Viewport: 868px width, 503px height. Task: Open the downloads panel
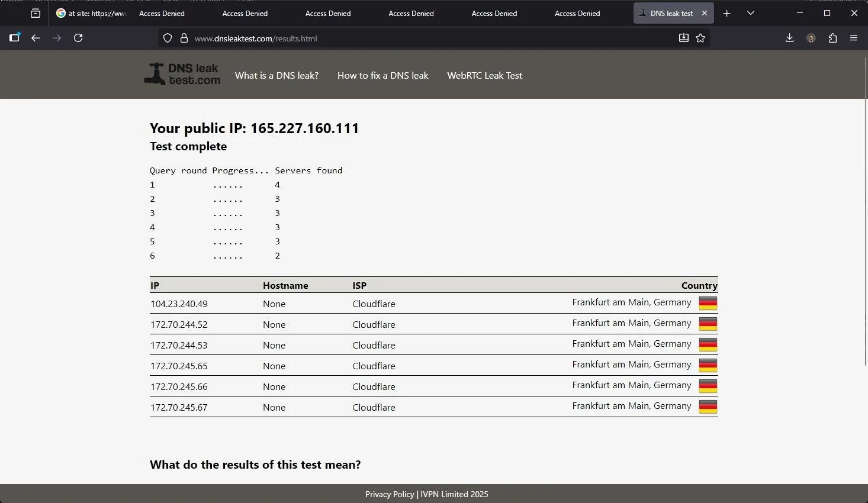[789, 38]
